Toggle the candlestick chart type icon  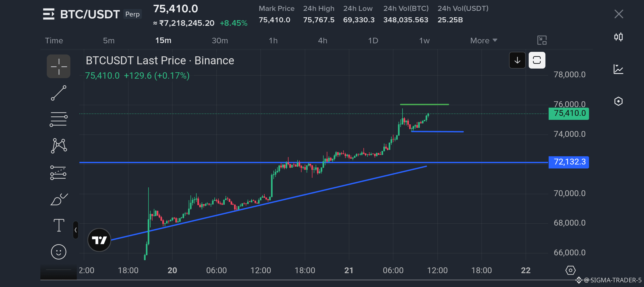coord(618,37)
